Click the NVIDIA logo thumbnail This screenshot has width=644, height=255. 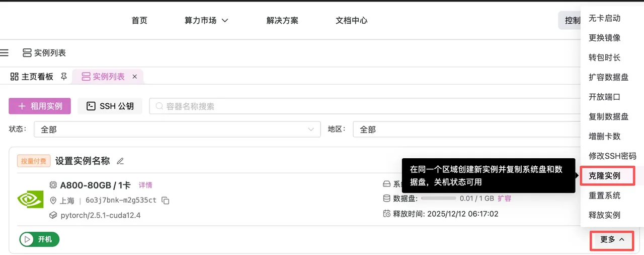31,200
